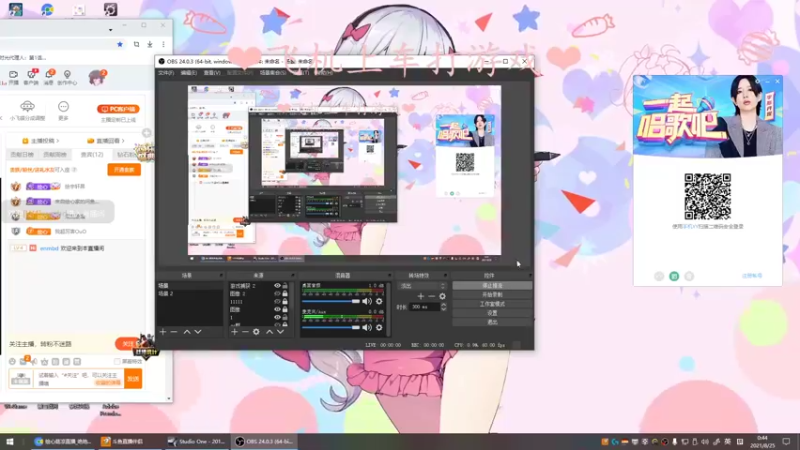
Task: Pop out the scene transitions dock
Action: pos(445,276)
